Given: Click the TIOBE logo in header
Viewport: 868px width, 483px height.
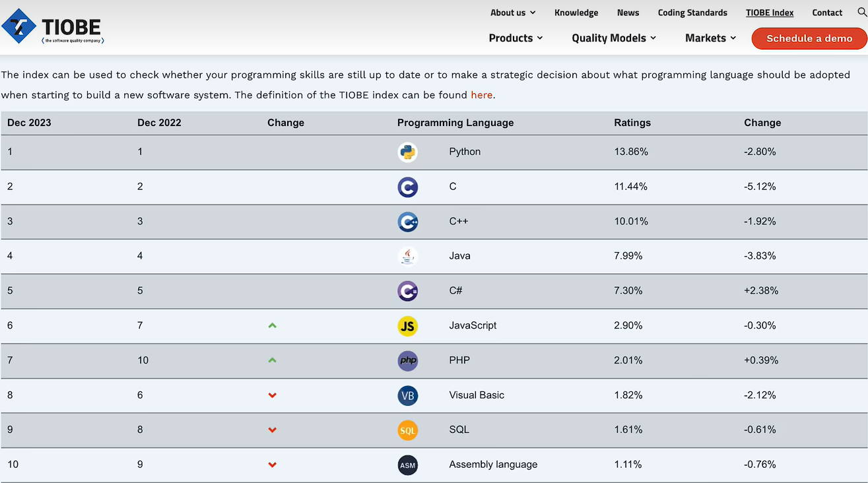Looking at the screenshot, I should (x=53, y=28).
